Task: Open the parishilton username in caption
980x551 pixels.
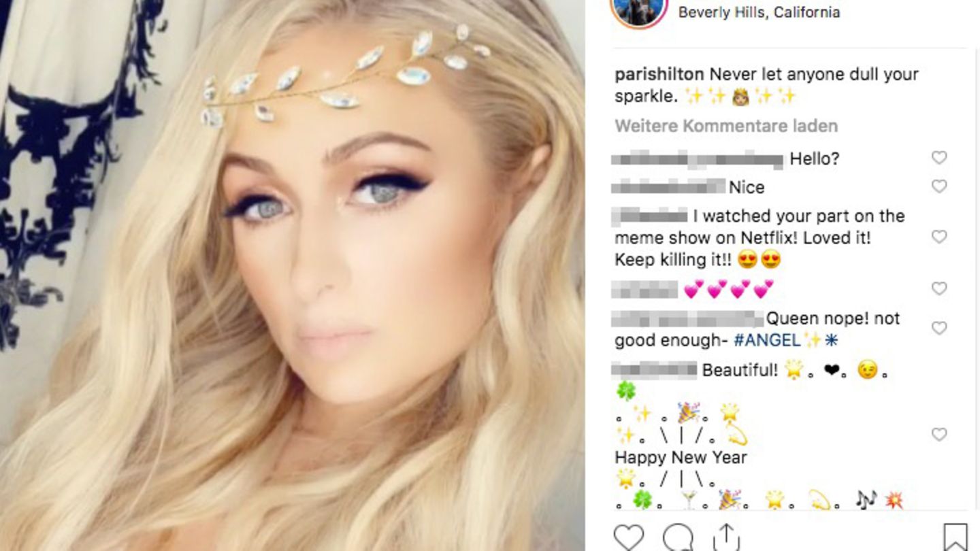Action: point(659,74)
